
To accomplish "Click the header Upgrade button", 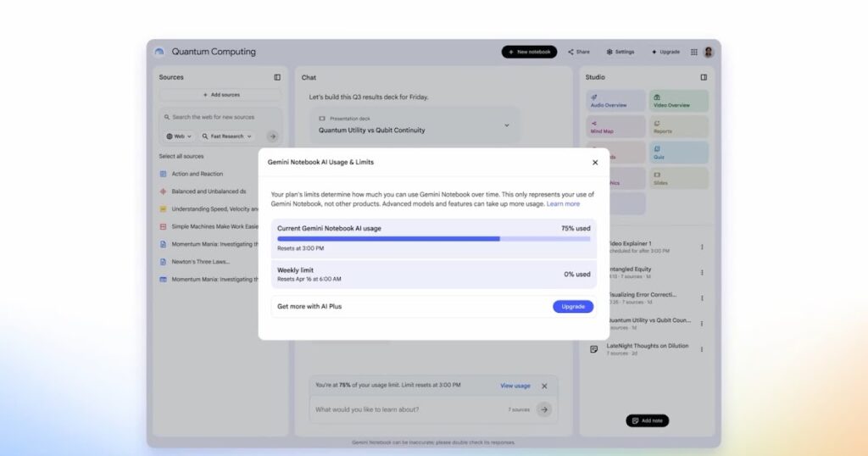I will (665, 52).
